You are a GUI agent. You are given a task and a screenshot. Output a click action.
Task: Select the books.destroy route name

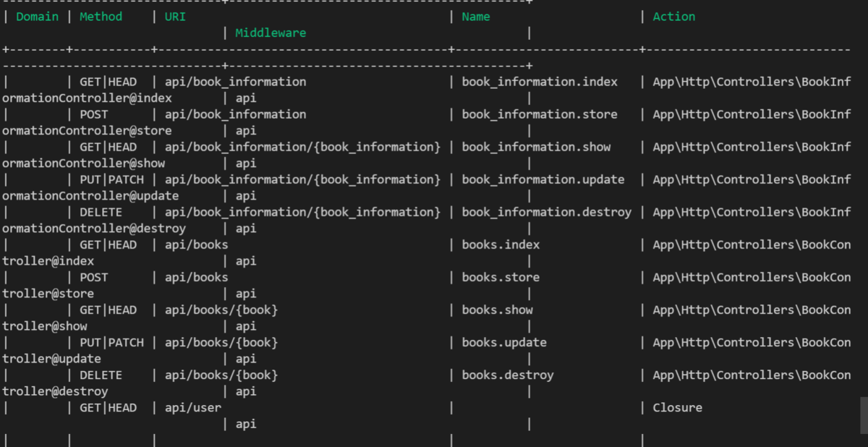point(507,375)
